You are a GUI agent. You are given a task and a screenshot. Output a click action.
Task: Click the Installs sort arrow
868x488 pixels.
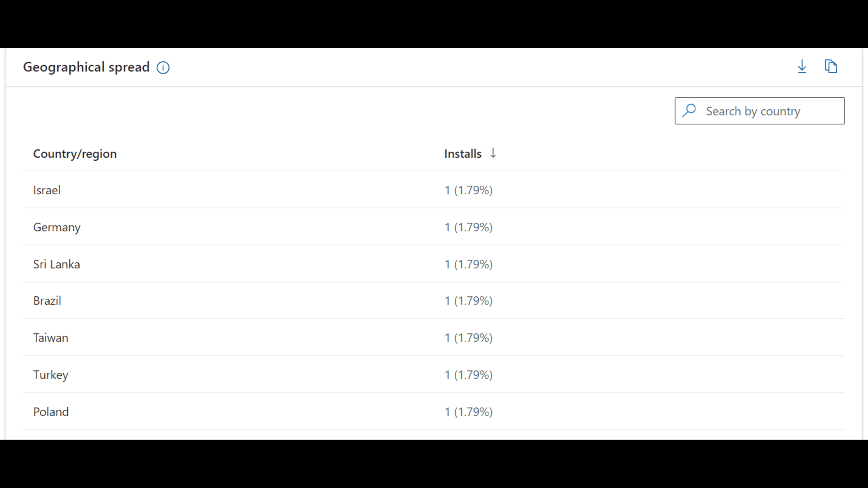(x=493, y=153)
